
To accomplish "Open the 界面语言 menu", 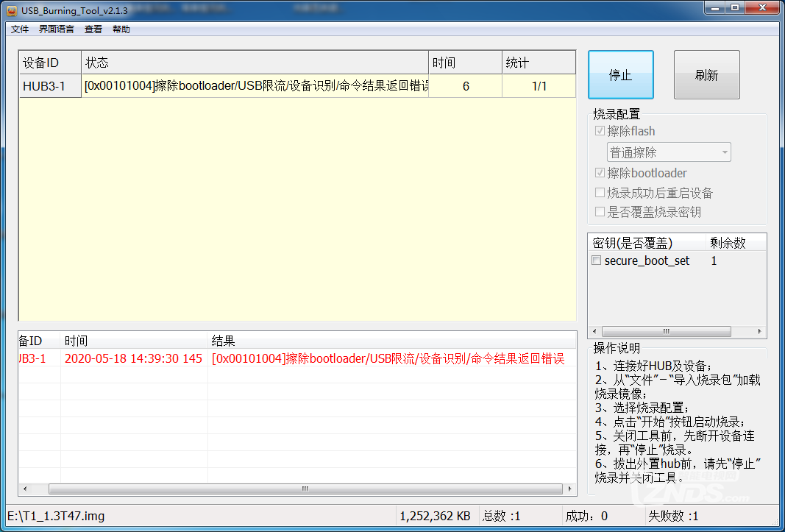I will coord(57,29).
